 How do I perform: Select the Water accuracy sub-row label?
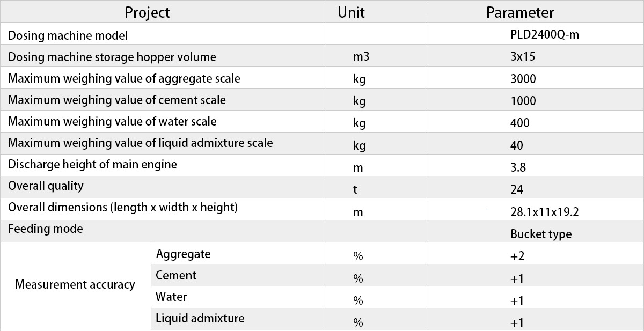coord(171,297)
